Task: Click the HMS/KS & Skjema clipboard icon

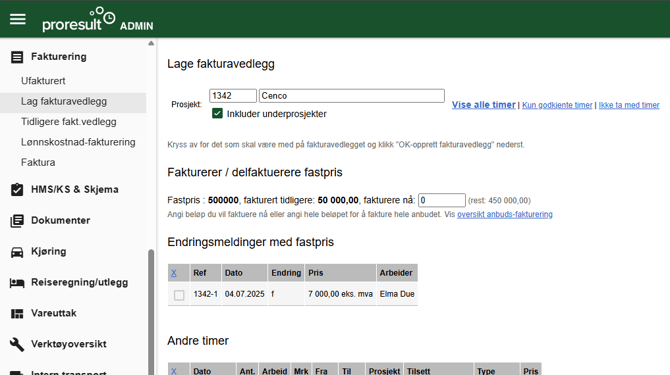Action: coord(17,190)
